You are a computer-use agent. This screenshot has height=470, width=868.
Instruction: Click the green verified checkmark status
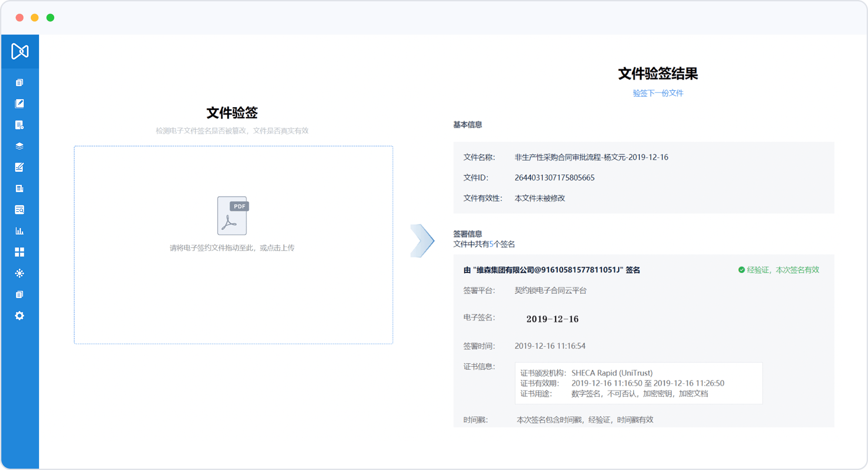(x=742, y=270)
